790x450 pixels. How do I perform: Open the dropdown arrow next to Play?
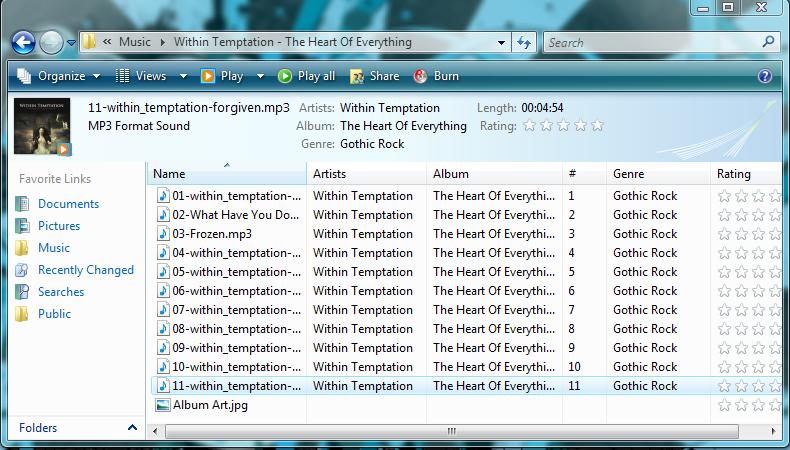point(260,76)
